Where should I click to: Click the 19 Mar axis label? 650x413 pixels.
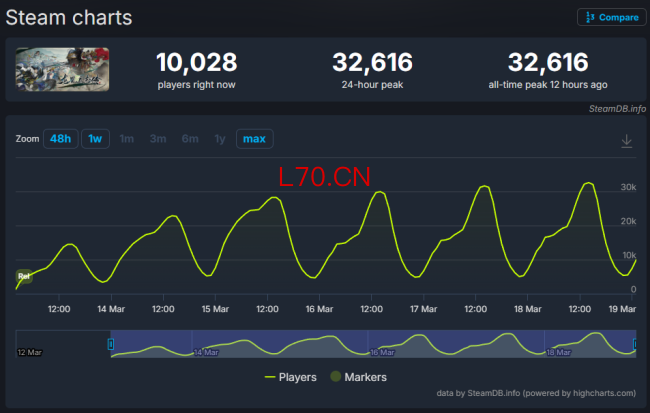tap(622, 309)
